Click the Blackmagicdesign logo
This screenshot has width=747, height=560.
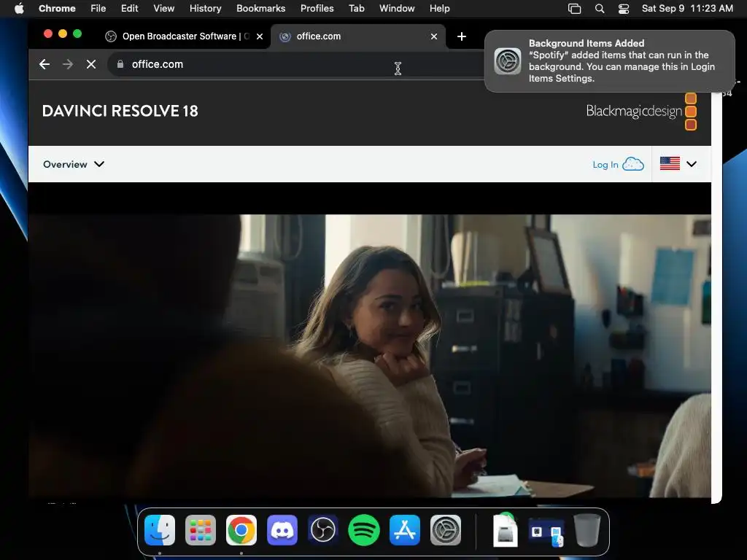tap(641, 112)
